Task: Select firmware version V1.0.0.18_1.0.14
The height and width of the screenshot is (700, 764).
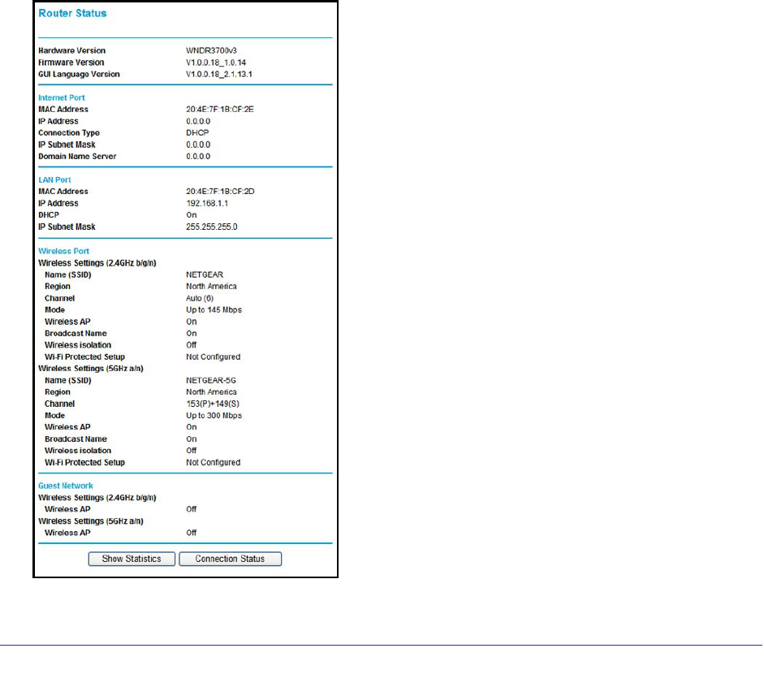Action: point(216,63)
